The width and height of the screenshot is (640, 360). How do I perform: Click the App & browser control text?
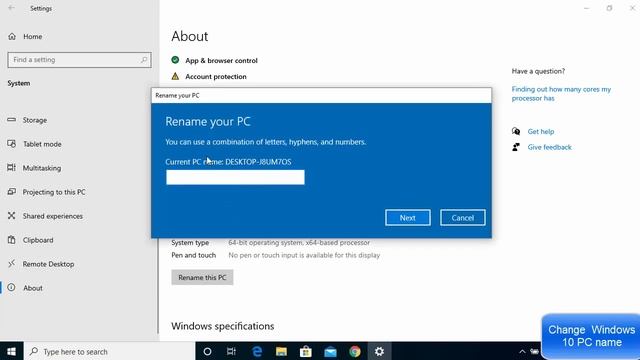pyautogui.click(x=221, y=60)
